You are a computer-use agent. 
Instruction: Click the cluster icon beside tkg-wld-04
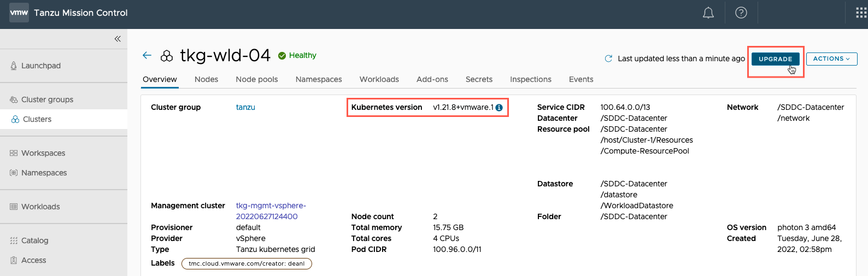167,56
